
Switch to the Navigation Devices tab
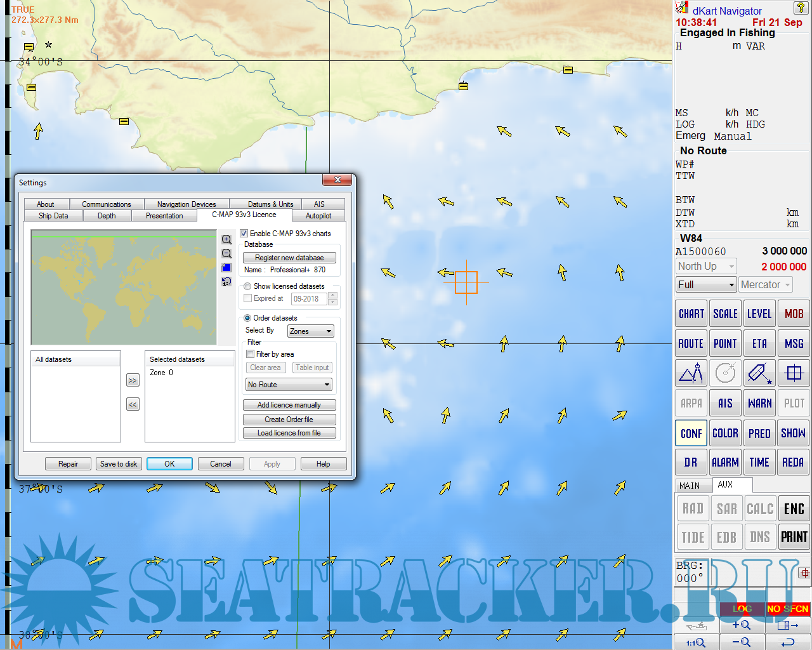pos(187,204)
